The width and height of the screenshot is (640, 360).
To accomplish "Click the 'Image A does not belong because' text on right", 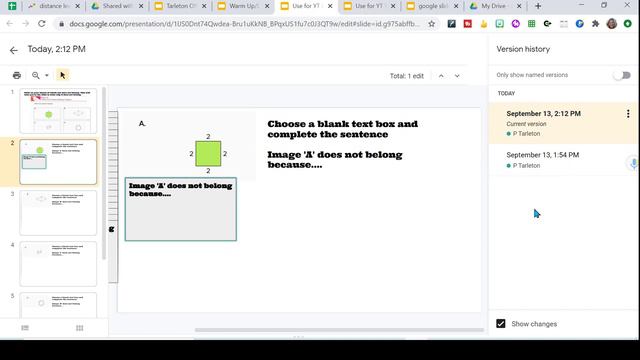I will pos(335,160).
